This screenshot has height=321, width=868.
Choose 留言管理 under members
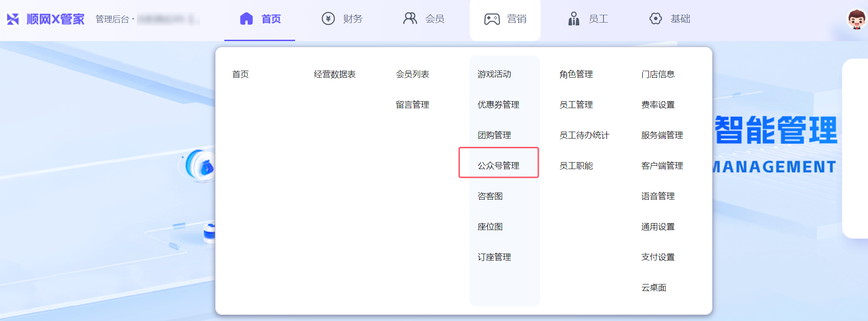pos(412,105)
